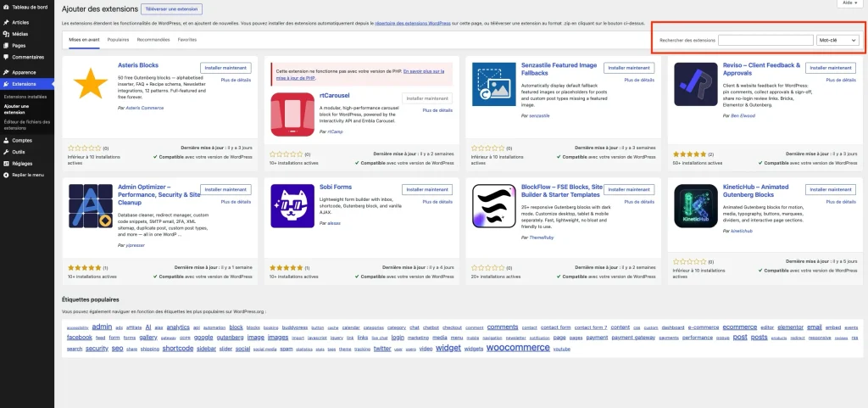This screenshot has width=868, height=408.
Task: Click the facebook popular tag
Action: pyautogui.click(x=79, y=338)
